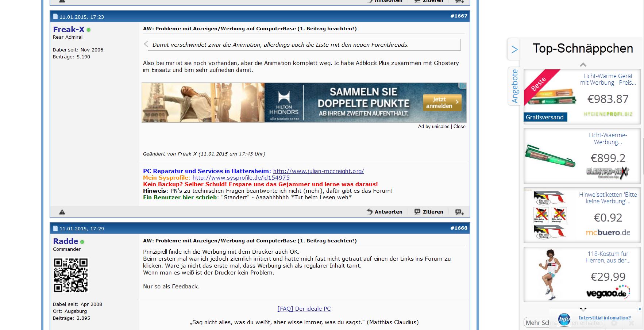Open the Hilton HHonors banner advertisement
The width and height of the screenshot is (644, 330).
click(x=304, y=103)
